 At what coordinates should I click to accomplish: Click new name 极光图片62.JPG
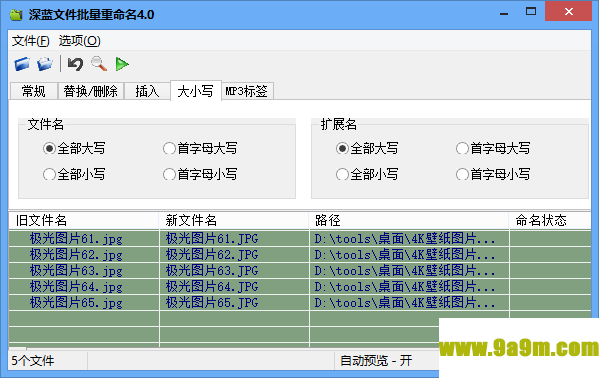(212, 255)
